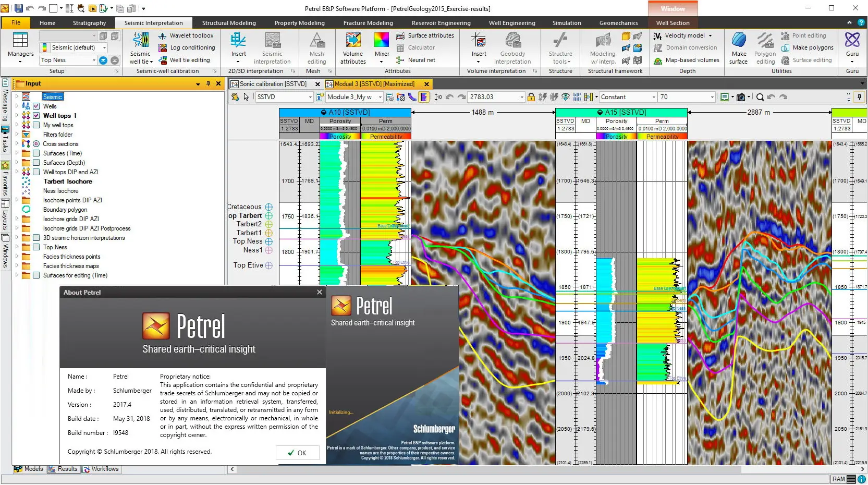Select the Tarbert Isochore tree item
The height and width of the screenshot is (485, 868).
68,181
